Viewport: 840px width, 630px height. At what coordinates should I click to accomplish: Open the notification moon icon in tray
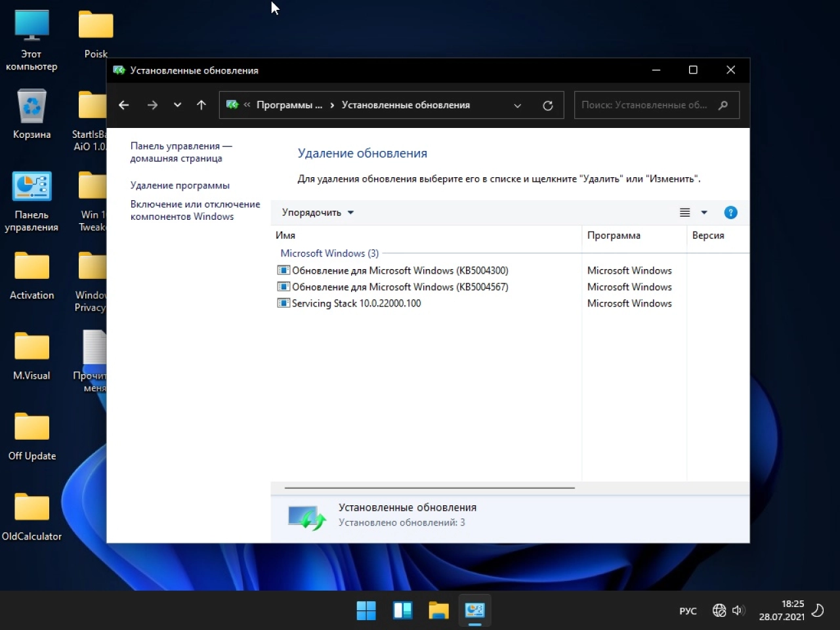coord(818,610)
